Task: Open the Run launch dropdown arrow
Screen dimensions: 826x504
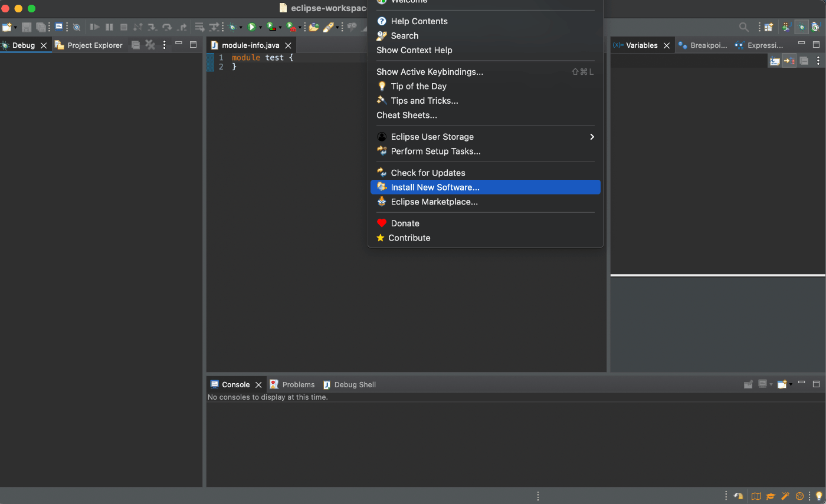Action: tap(261, 27)
